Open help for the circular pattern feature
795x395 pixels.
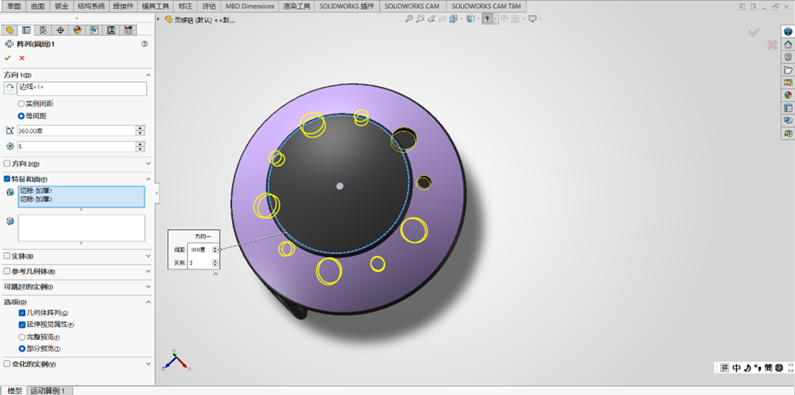[144, 44]
